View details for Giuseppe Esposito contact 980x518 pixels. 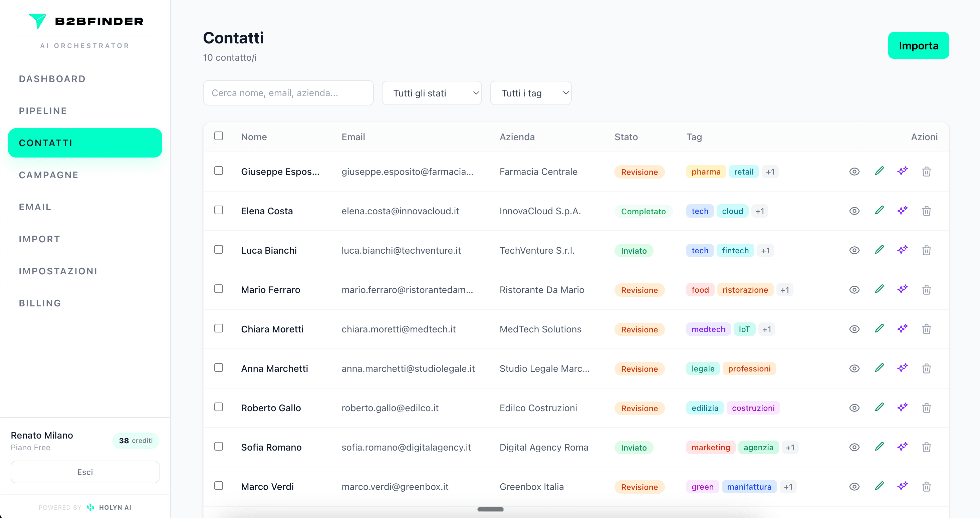pos(854,172)
